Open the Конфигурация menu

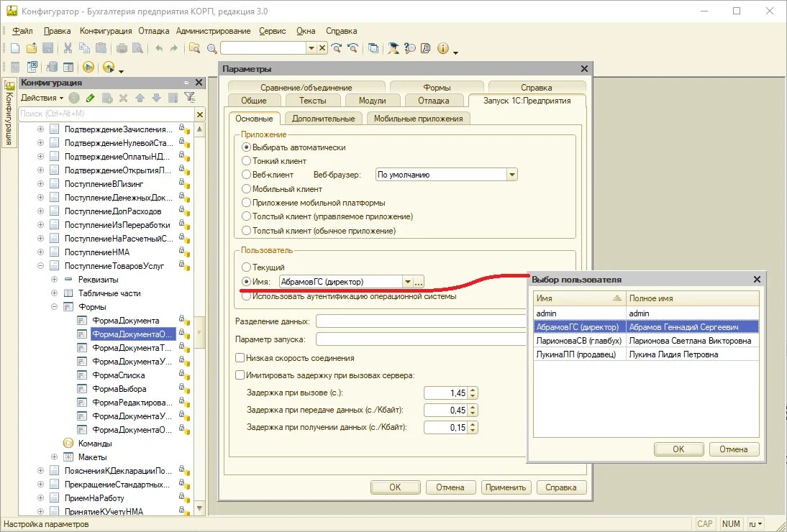106,31
